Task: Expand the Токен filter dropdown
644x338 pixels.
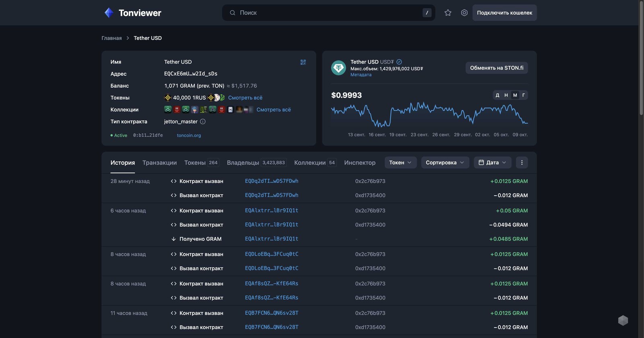Action: point(400,163)
